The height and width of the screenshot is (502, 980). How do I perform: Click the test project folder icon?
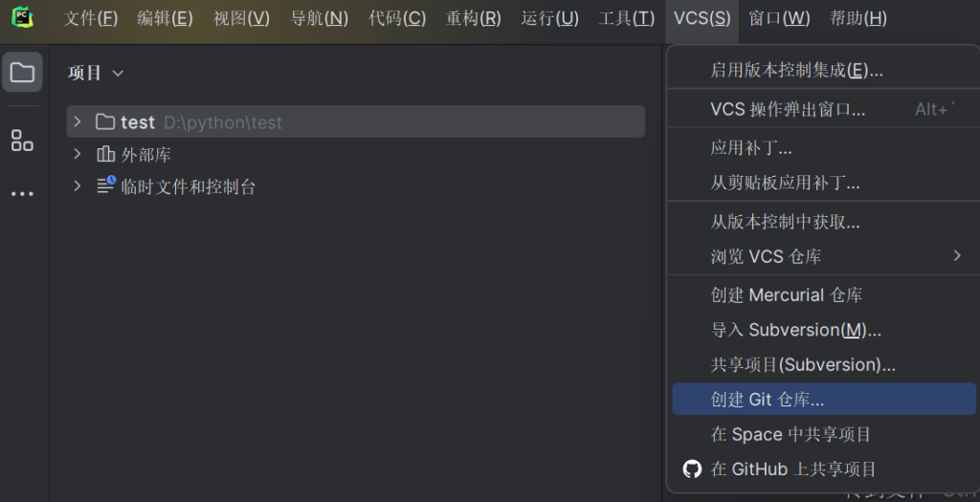(x=105, y=122)
